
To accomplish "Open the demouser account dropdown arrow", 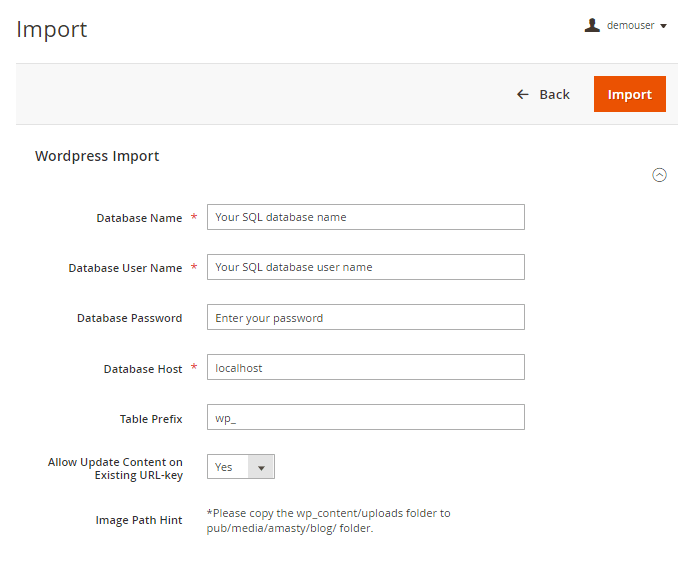I will [x=664, y=27].
